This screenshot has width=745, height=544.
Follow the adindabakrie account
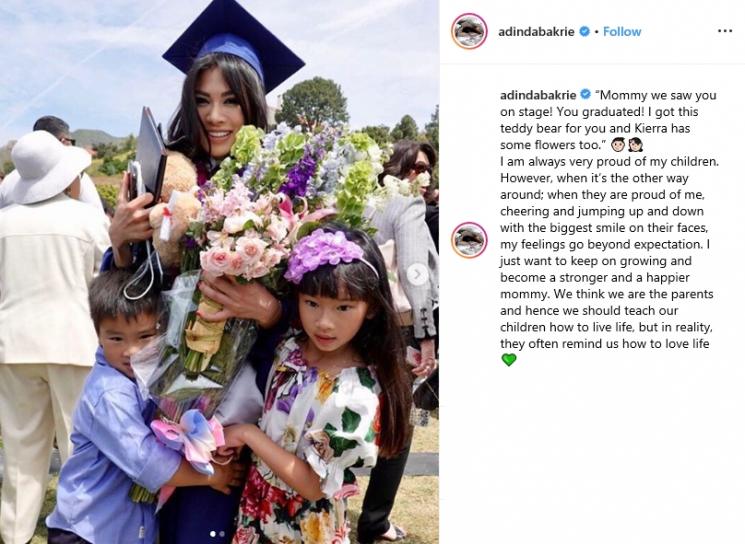[x=622, y=31]
